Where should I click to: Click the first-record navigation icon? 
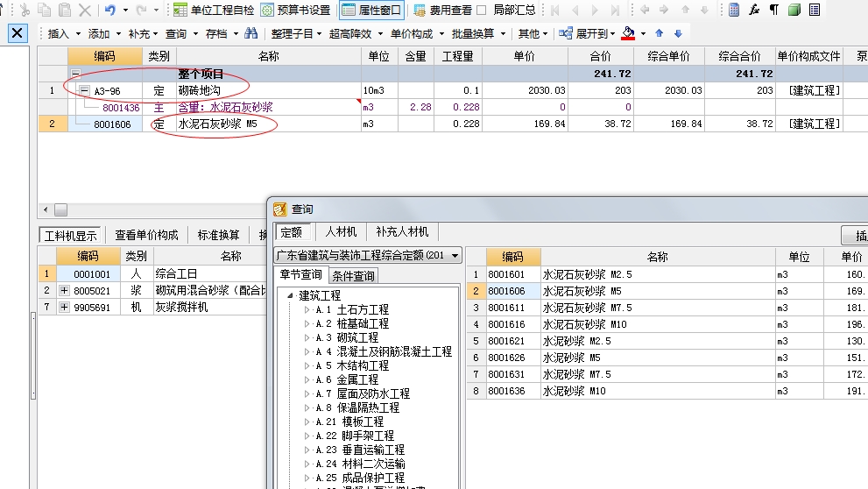pyautogui.click(x=555, y=10)
